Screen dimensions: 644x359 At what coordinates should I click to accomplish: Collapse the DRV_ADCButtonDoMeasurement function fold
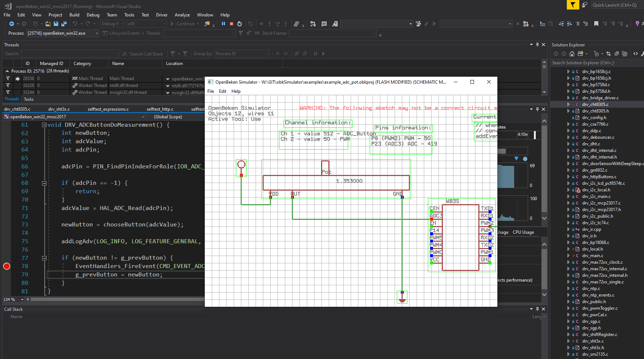[44, 125]
